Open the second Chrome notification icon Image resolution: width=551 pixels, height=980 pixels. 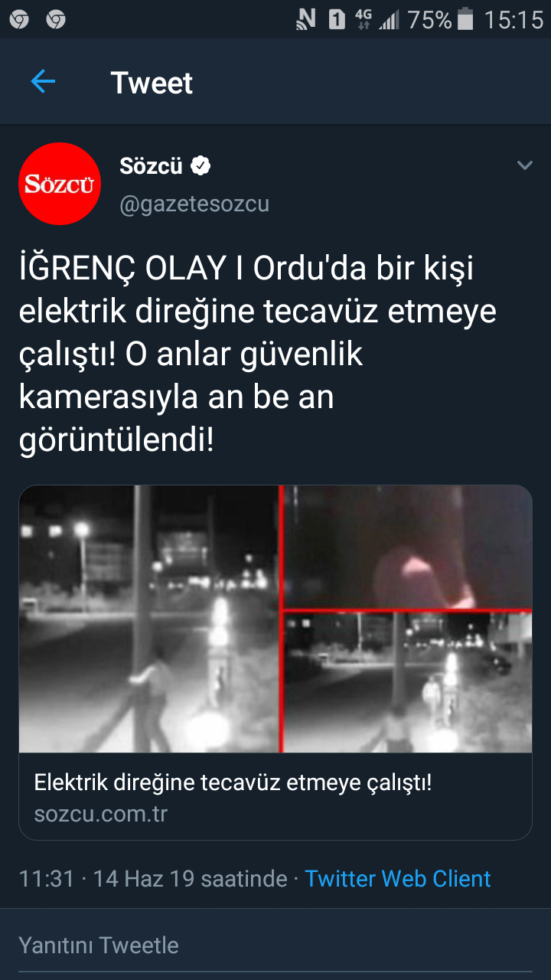[x=56, y=19]
